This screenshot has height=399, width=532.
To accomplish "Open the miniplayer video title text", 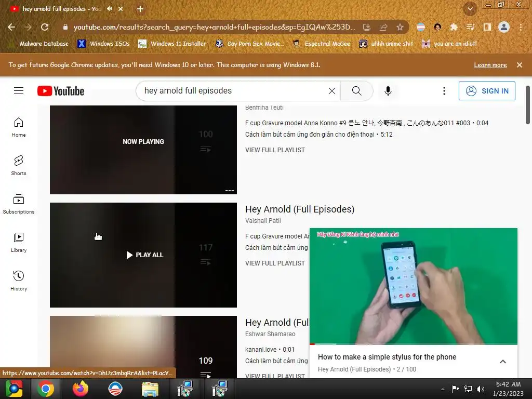I will pyautogui.click(x=387, y=357).
